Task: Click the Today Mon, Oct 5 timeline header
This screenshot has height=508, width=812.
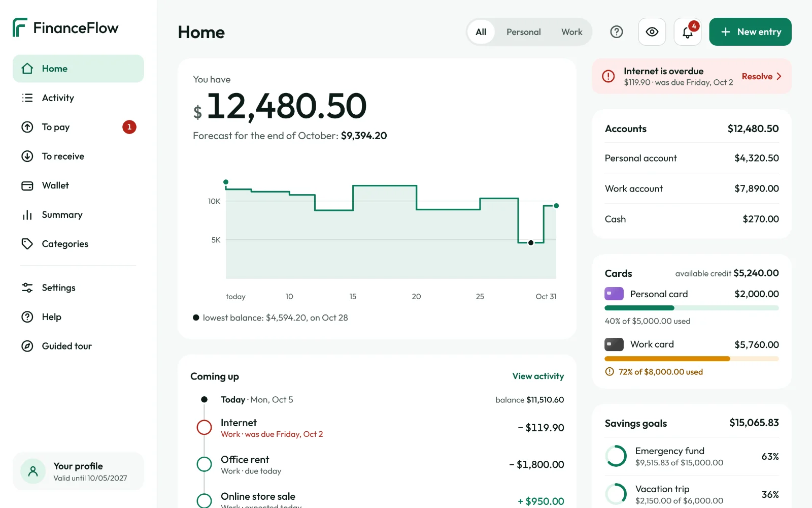Action: (257, 400)
